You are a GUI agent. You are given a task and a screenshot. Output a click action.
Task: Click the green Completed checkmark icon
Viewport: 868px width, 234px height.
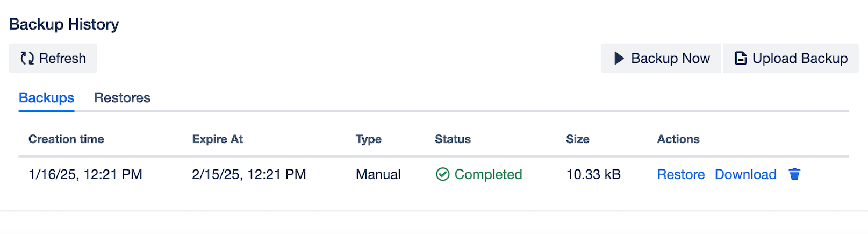[x=442, y=174]
